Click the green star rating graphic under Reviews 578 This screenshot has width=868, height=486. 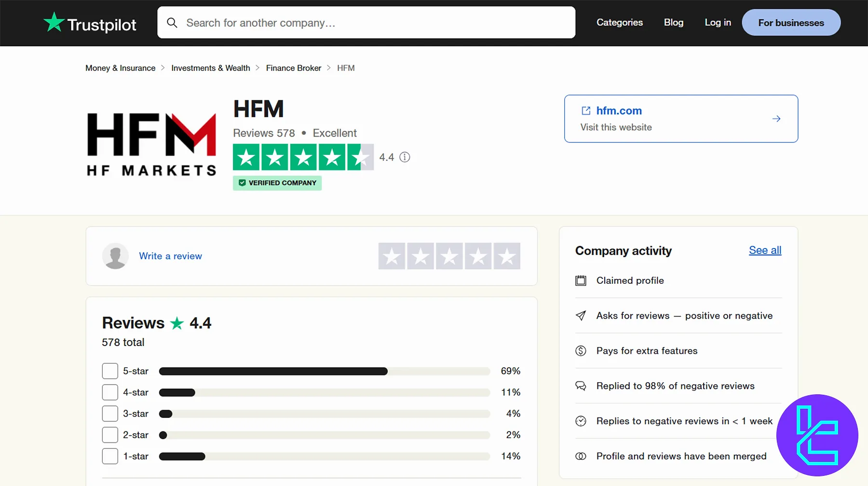[303, 157]
